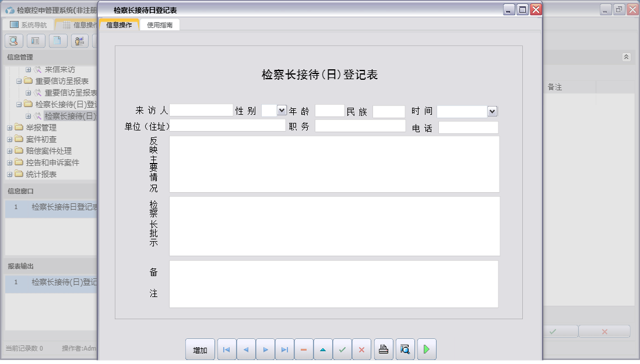Open the 时间 time dropdown
Viewport: 640px width, 364px height.
[x=490, y=111]
